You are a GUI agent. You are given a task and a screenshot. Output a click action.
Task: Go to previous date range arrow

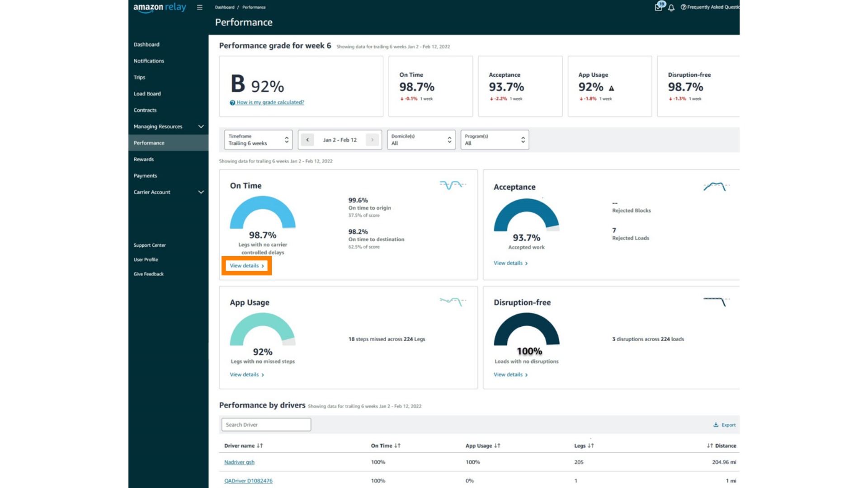click(x=307, y=140)
